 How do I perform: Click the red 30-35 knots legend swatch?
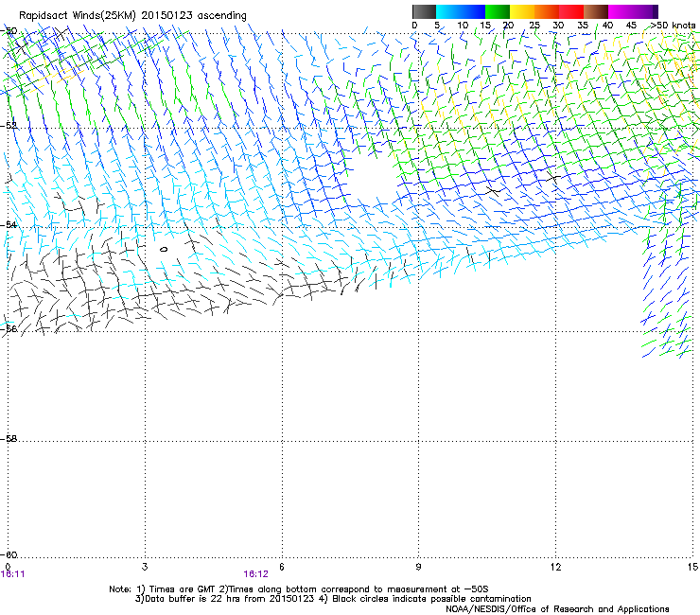click(x=571, y=11)
